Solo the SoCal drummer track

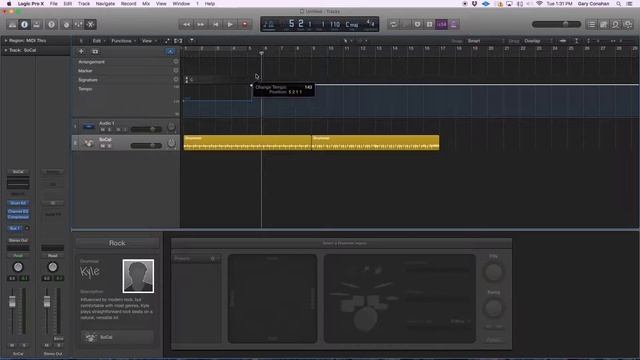tap(109, 146)
